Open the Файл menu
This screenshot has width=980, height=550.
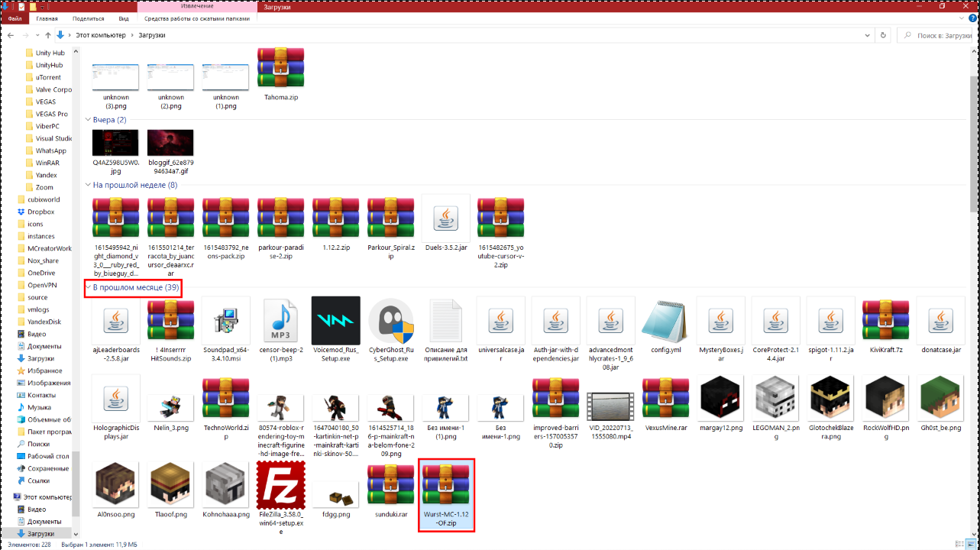coord(15,18)
